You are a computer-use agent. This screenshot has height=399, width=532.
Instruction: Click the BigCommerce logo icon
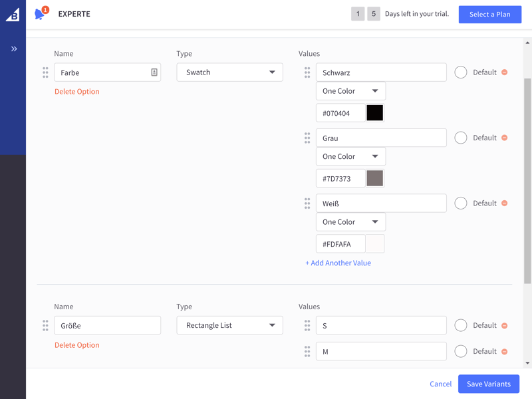[x=13, y=15]
